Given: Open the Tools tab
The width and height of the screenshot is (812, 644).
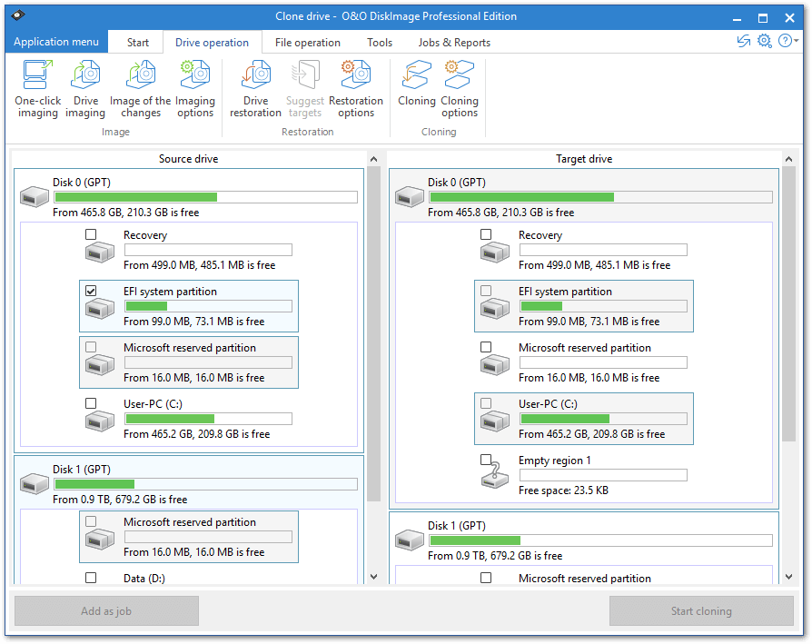Looking at the screenshot, I should [380, 43].
